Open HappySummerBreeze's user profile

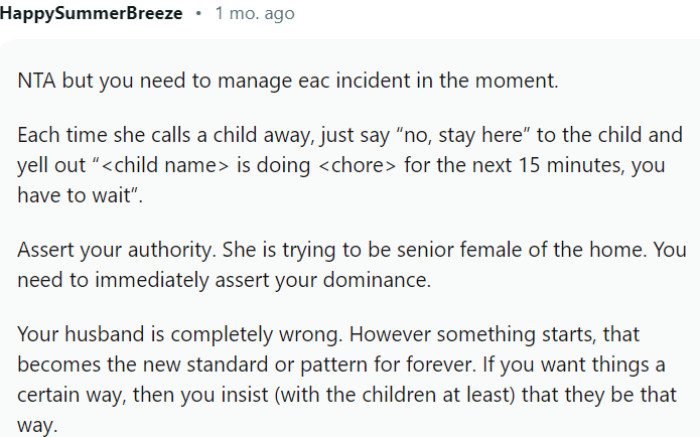click(91, 13)
